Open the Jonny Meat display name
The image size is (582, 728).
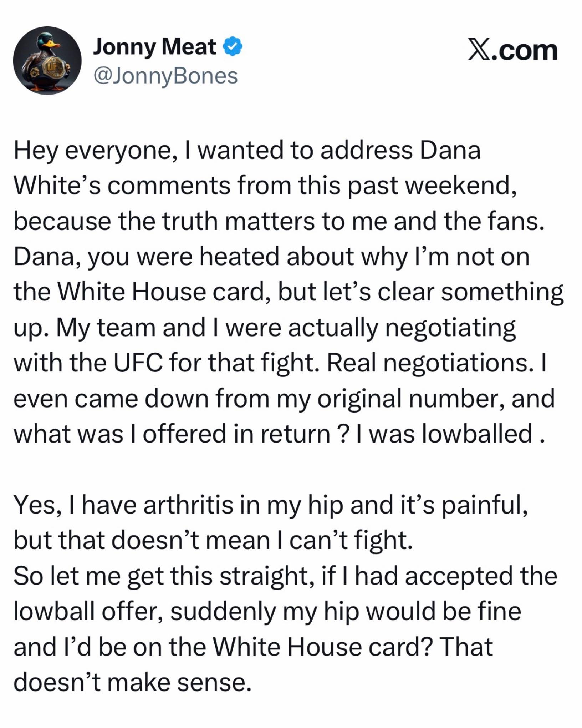(x=154, y=47)
